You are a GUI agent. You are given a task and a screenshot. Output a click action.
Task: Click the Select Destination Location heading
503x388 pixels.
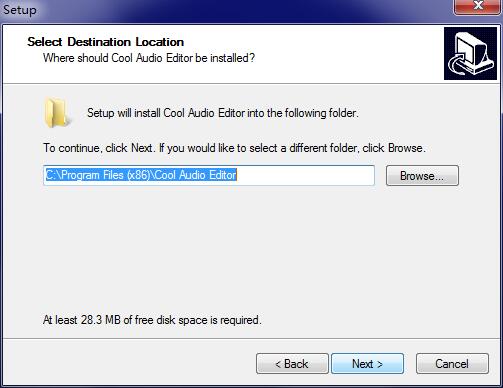[105, 42]
